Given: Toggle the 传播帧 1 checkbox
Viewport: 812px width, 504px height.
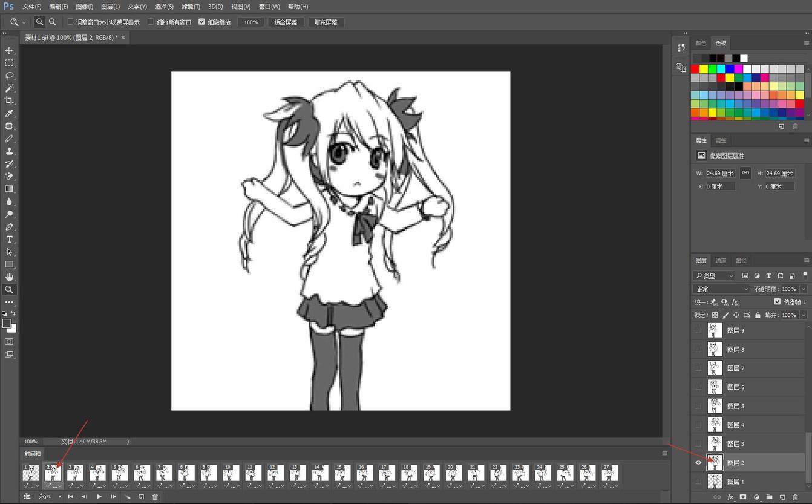Looking at the screenshot, I should pyautogui.click(x=777, y=302).
